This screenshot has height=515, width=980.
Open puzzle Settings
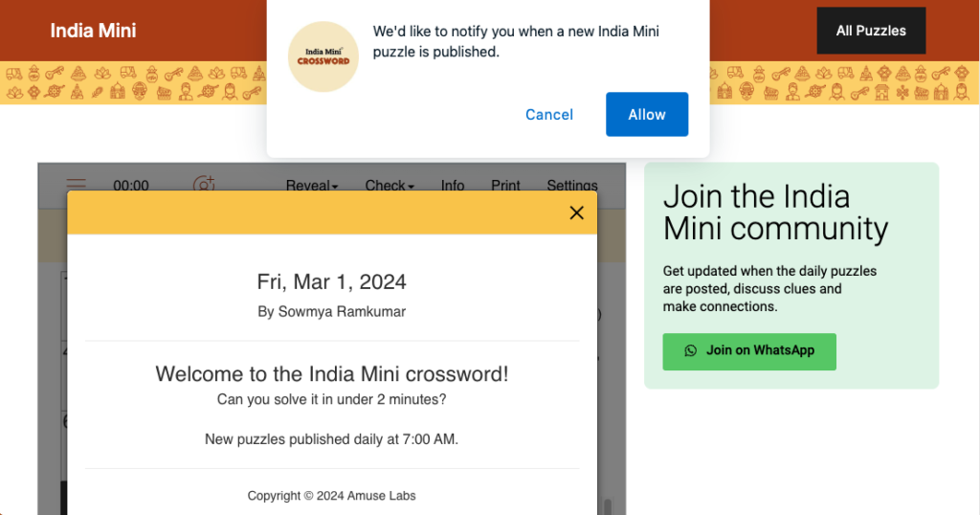click(x=572, y=186)
